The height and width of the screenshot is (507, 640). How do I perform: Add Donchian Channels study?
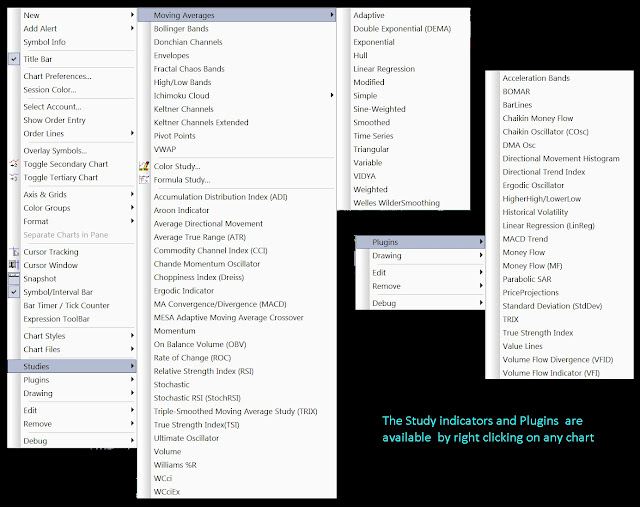[x=188, y=42]
